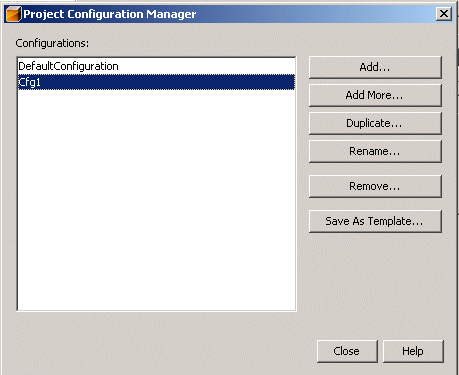Open Help for configuration manager
Viewport: 459px width, 375px height.
coord(413,351)
